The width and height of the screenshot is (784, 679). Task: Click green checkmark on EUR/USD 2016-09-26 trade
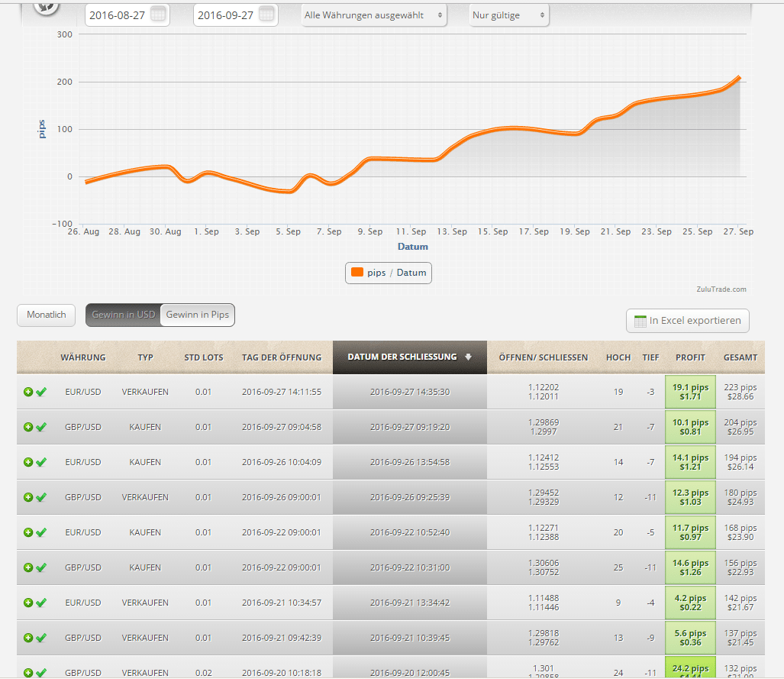(41, 462)
